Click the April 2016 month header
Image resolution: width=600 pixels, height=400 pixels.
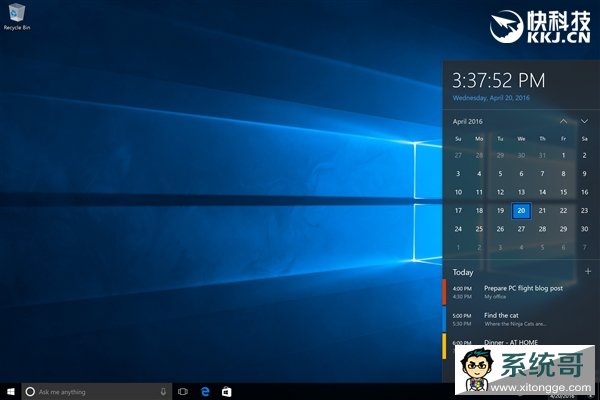(468, 121)
